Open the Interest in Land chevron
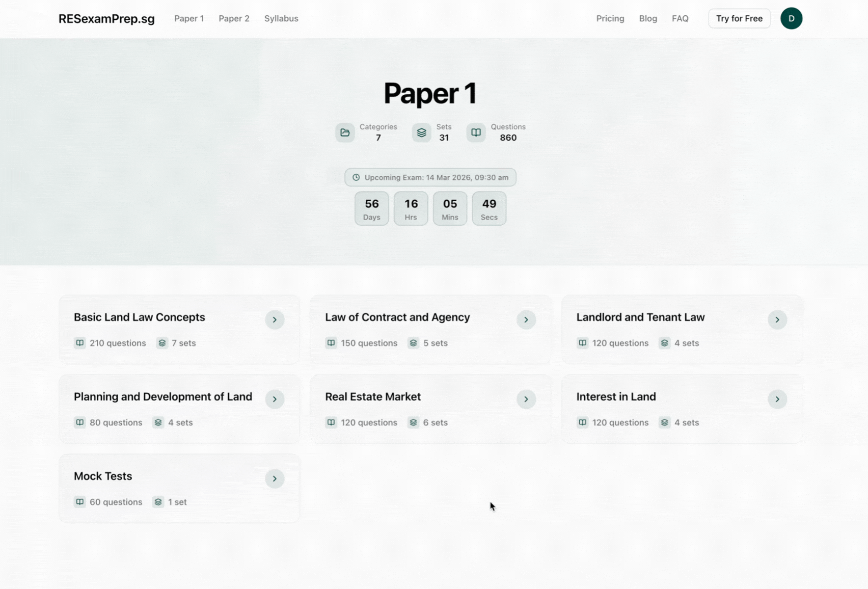The height and width of the screenshot is (589, 868). (777, 399)
